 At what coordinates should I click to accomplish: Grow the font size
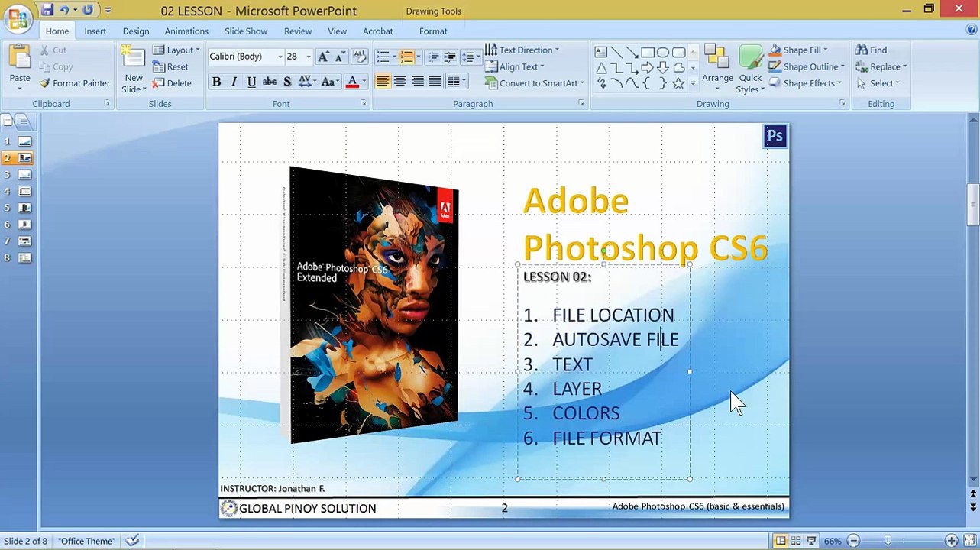323,57
